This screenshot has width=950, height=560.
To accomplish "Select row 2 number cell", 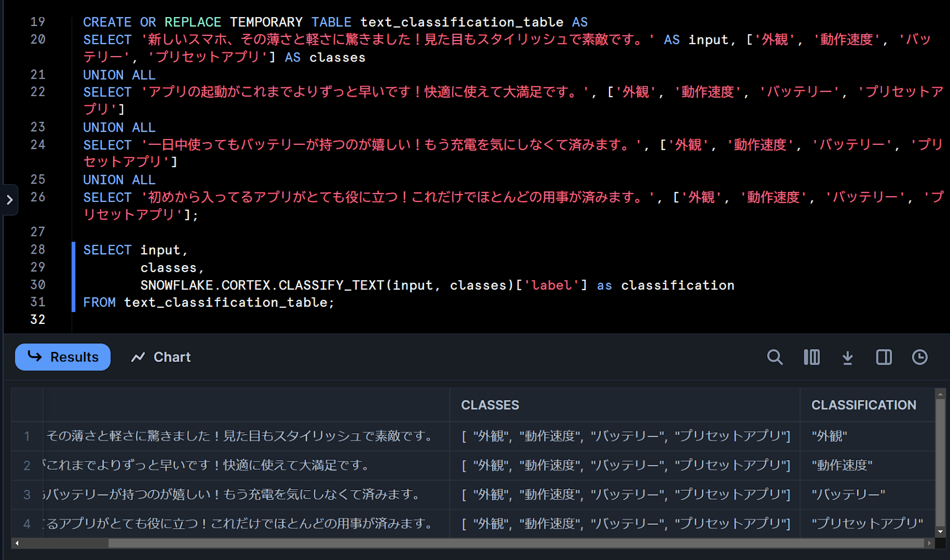I will click(x=27, y=465).
